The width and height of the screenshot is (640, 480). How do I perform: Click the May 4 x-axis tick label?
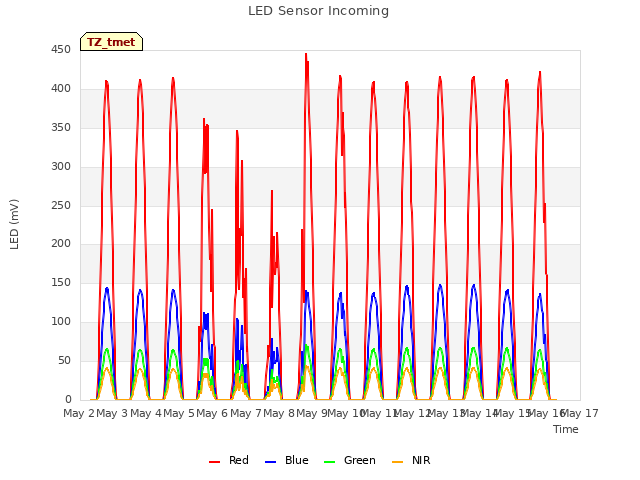[x=146, y=413]
